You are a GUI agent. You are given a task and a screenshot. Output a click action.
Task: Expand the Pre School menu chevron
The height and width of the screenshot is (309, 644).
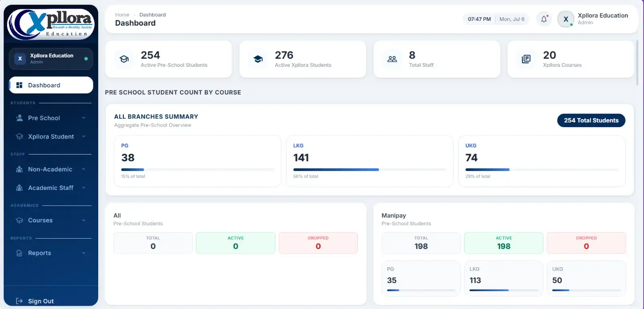[x=84, y=118]
